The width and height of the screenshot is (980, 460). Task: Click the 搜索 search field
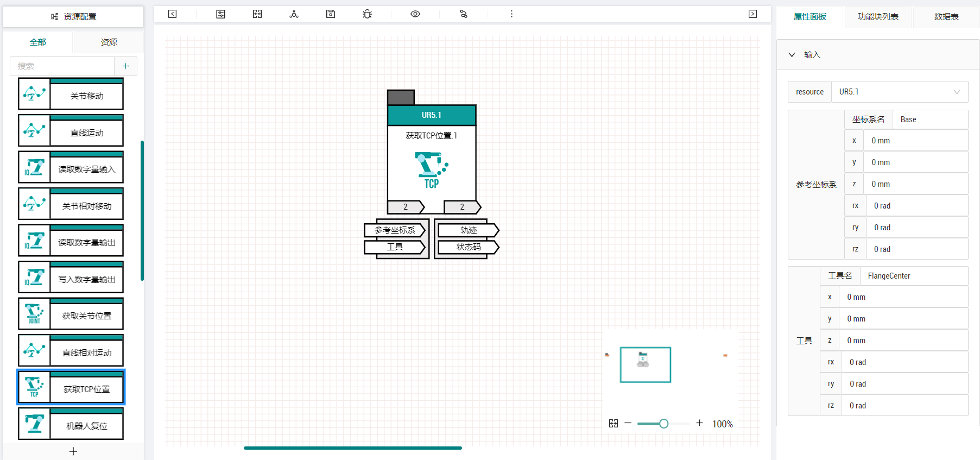(62, 66)
